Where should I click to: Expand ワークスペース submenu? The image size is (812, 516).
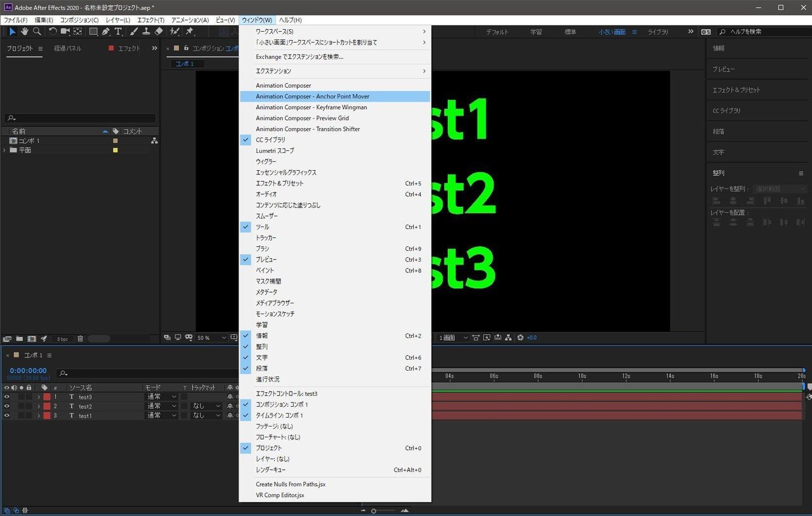coord(334,31)
